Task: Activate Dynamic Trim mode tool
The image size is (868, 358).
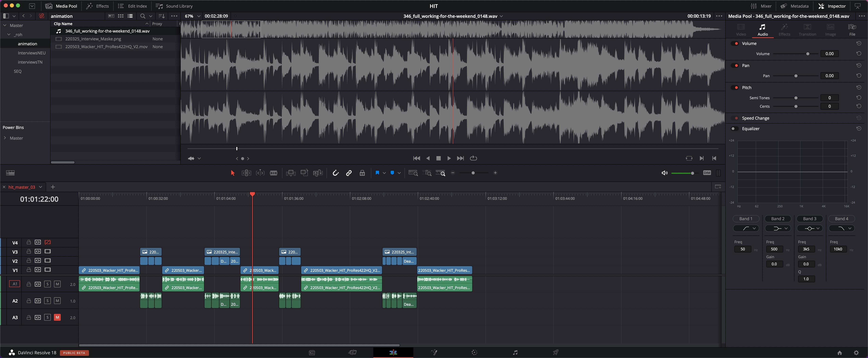Action: (x=260, y=173)
